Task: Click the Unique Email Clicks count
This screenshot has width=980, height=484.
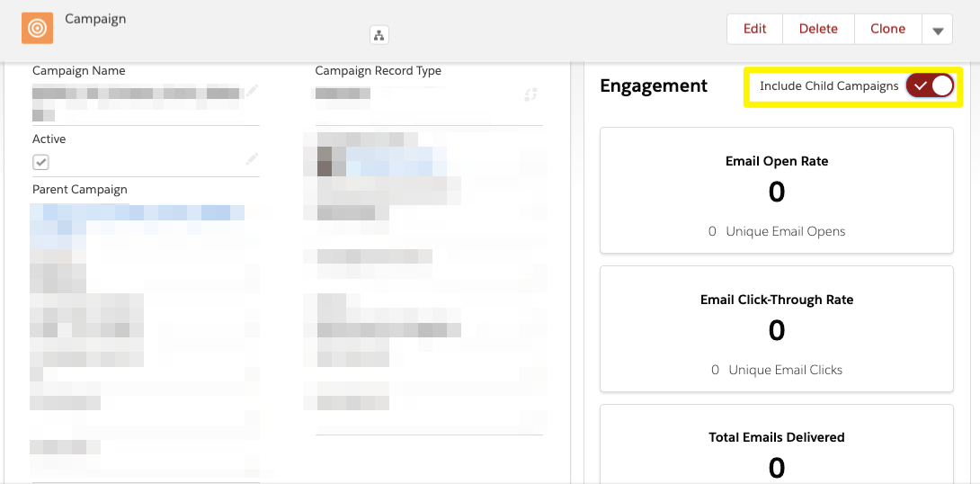Action: 715,370
